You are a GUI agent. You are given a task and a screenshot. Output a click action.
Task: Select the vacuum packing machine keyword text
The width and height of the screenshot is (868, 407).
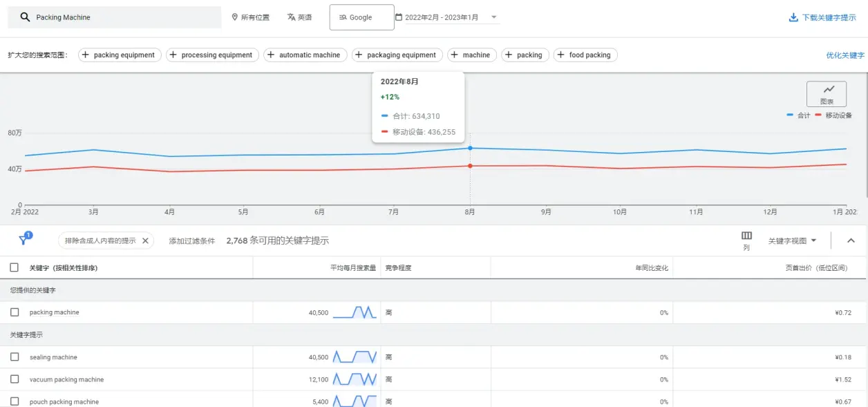pos(66,379)
